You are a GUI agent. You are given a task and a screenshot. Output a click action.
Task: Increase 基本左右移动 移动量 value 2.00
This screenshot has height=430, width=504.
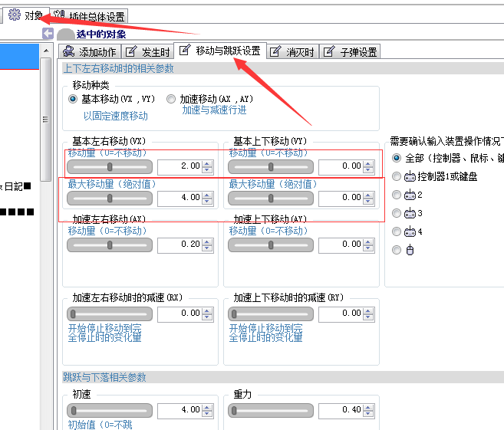(x=207, y=163)
